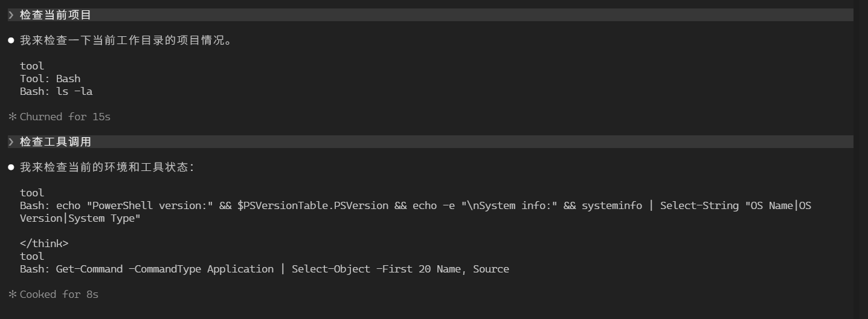Click the asterisk icon beside Cooked for 8s
Image resolution: width=868 pixels, height=319 pixels.
point(11,294)
